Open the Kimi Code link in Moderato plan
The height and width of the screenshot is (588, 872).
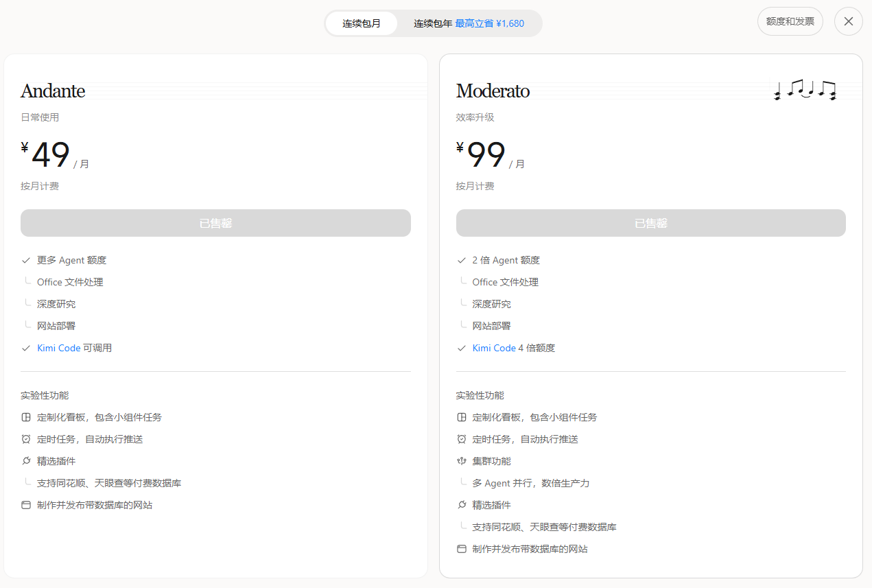coord(494,348)
